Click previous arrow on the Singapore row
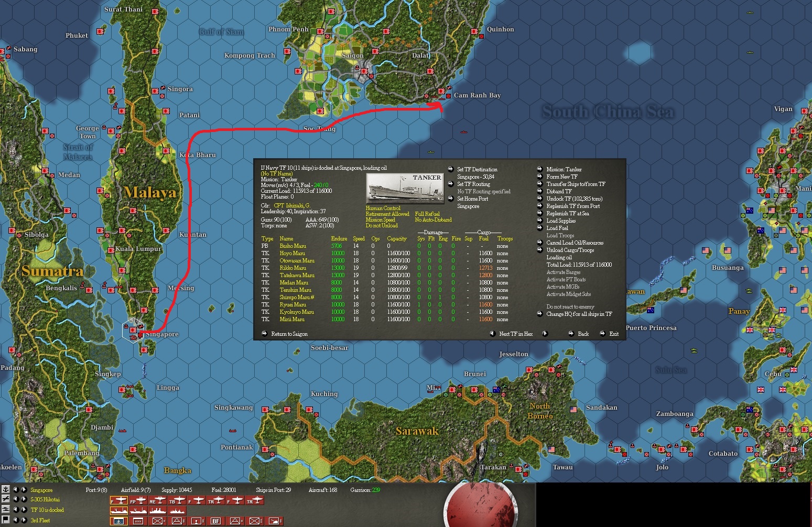The width and height of the screenshot is (812, 527). tap(16, 490)
